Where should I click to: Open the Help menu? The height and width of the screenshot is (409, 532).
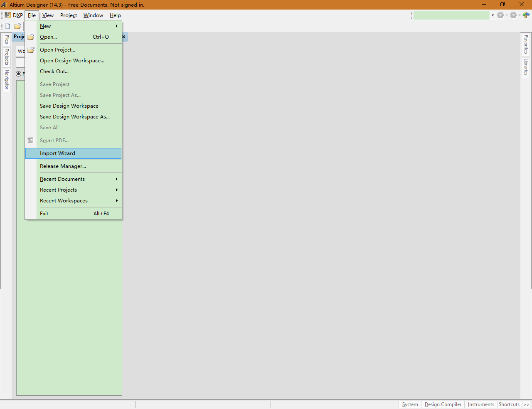point(115,15)
